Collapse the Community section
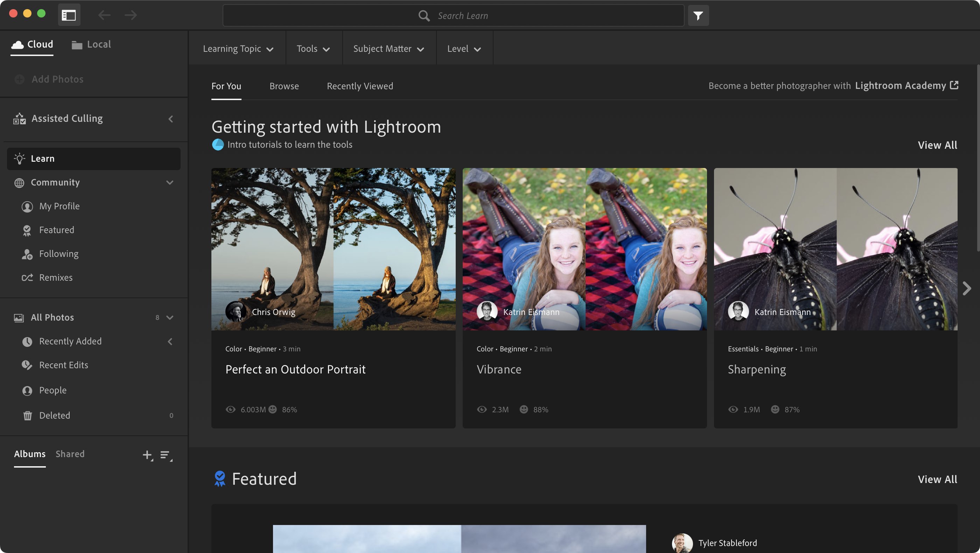Screen dimensions: 980x553 point(170,183)
